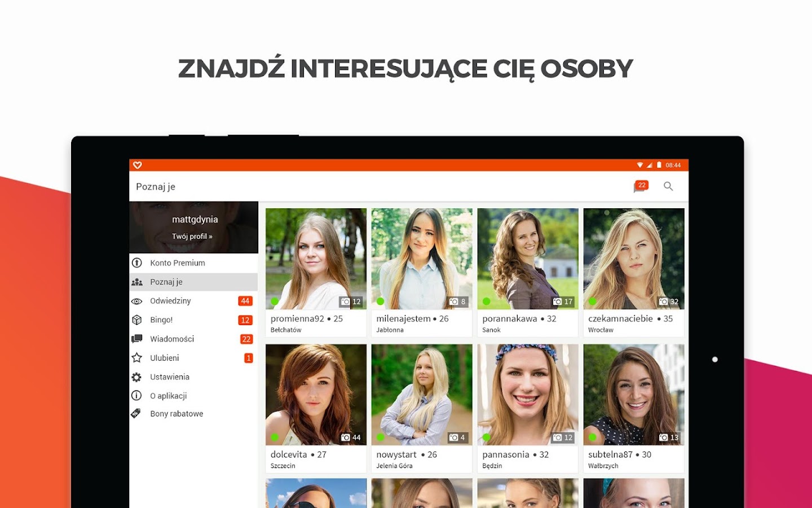Open the search magnifier icon
The width and height of the screenshot is (812, 508).
(x=668, y=186)
